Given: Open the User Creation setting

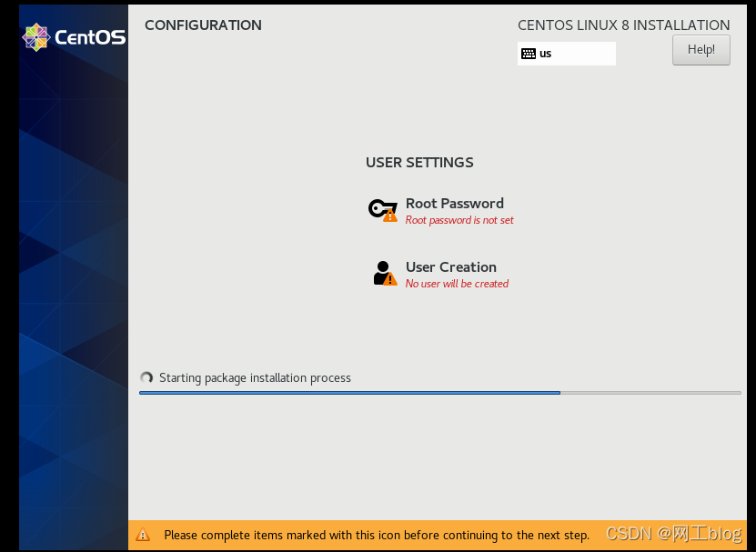Looking at the screenshot, I should coord(440,275).
